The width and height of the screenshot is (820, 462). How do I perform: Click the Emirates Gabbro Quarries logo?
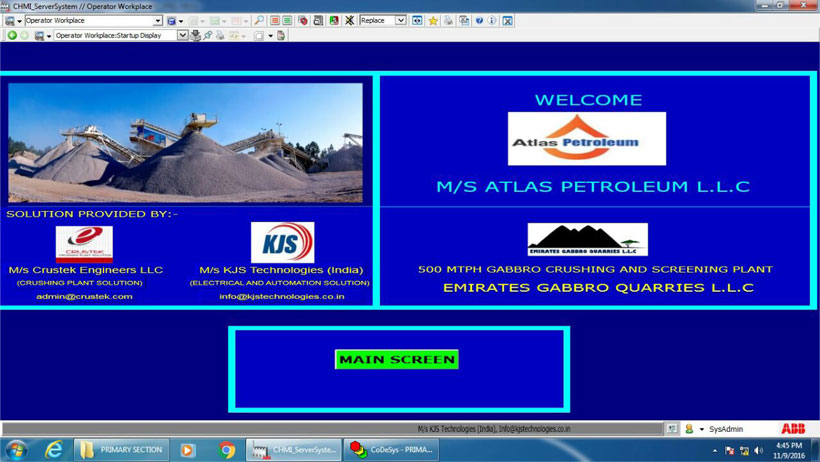[x=588, y=240]
